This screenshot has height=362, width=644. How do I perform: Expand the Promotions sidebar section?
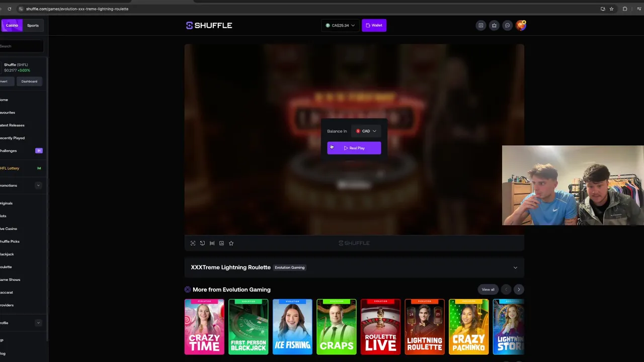tap(38, 186)
